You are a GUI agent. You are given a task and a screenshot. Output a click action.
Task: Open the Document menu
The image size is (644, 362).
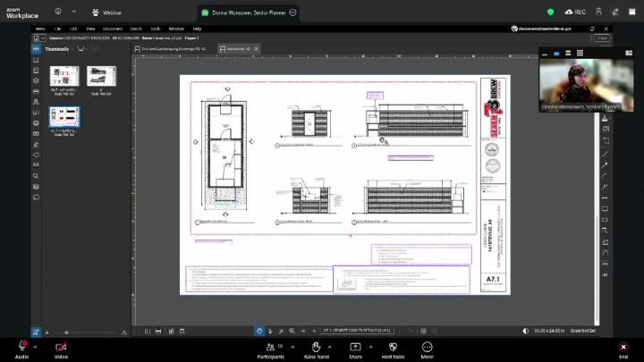(113, 29)
